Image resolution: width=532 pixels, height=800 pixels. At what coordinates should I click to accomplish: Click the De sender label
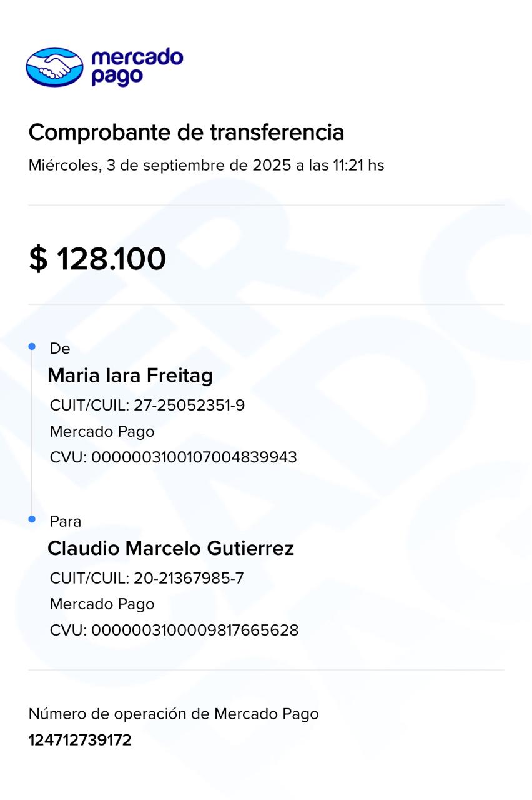click(x=60, y=349)
